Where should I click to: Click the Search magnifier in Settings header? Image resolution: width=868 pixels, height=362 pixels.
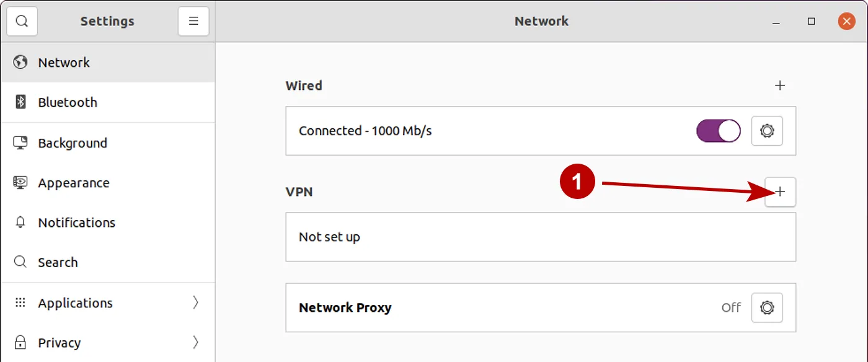[22, 20]
